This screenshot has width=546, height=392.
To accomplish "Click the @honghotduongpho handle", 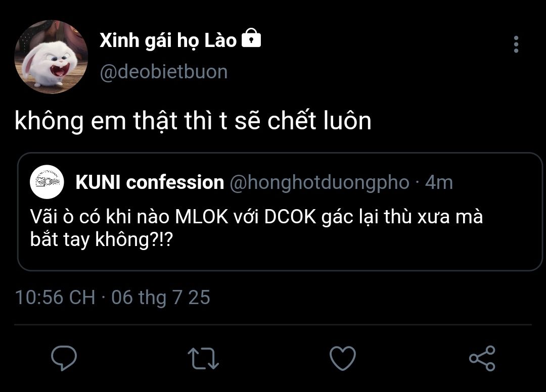I will (x=319, y=182).
